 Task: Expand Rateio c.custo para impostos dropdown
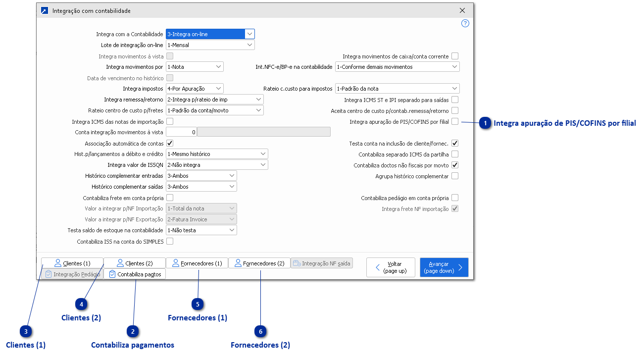click(x=397, y=89)
